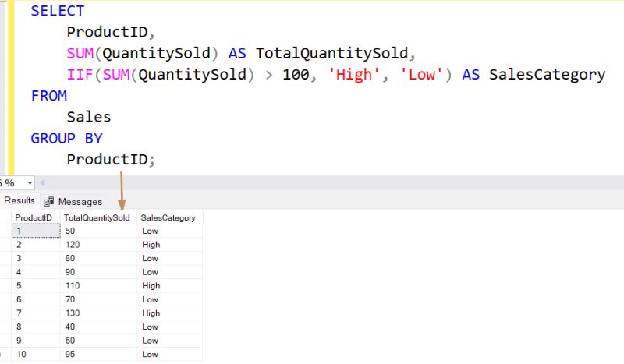Viewport: 624px width, 364px height.
Task: Select the SalesCategory column header
Action: click(x=170, y=217)
